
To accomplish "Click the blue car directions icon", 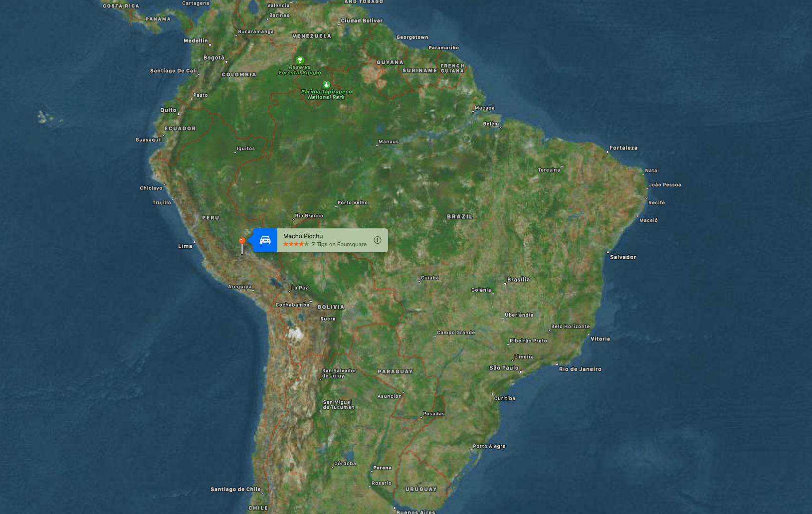I will 265,240.
